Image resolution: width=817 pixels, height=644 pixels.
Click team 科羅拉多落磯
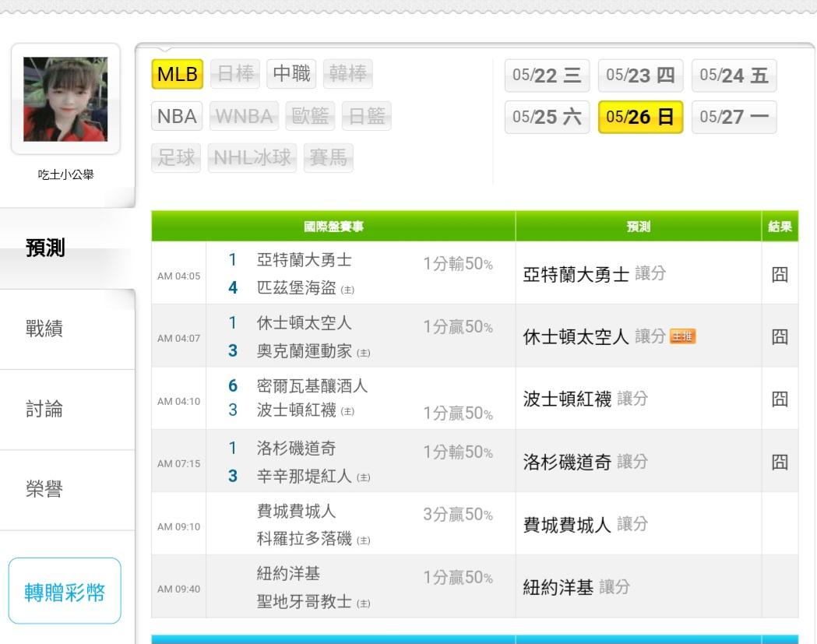[305, 538]
